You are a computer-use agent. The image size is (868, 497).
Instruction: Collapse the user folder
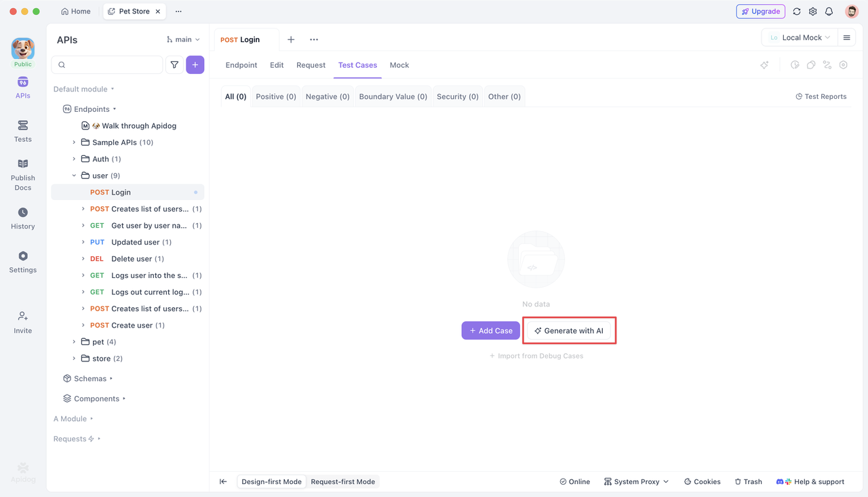pos(75,176)
